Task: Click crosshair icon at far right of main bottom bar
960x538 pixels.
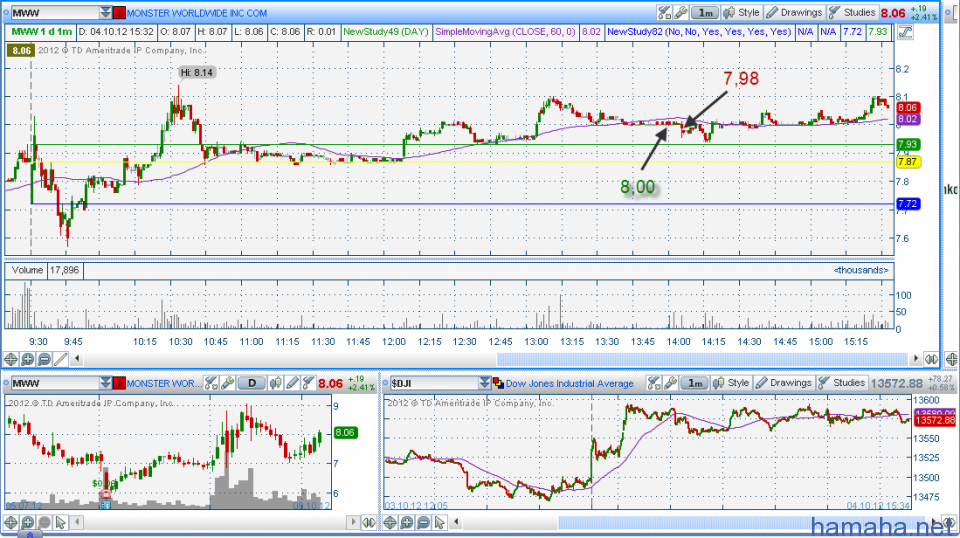Action: [951, 359]
